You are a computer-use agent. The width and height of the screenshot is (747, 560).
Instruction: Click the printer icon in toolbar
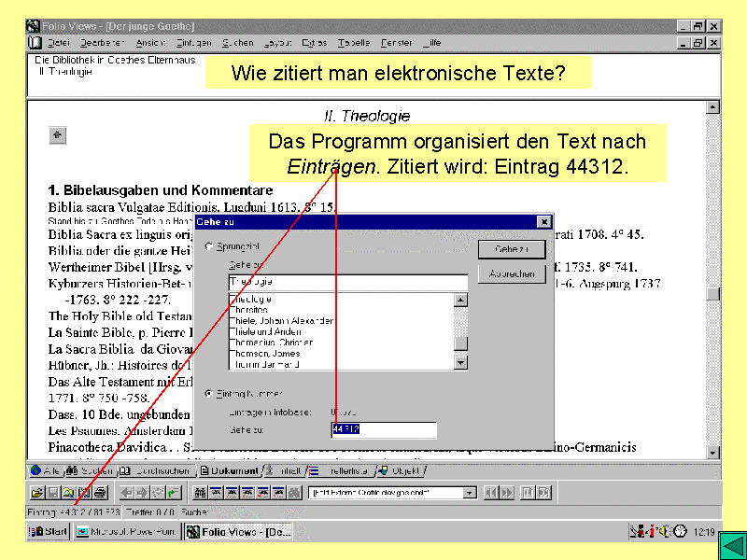[100, 492]
